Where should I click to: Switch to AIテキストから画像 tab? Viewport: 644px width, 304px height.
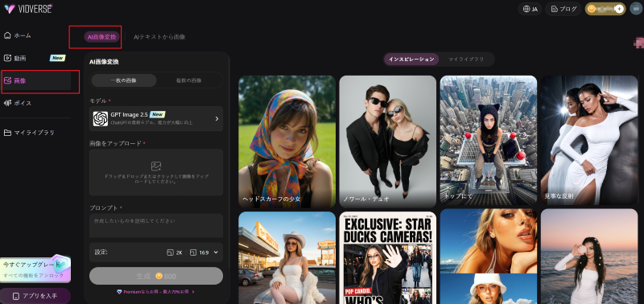click(159, 37)
